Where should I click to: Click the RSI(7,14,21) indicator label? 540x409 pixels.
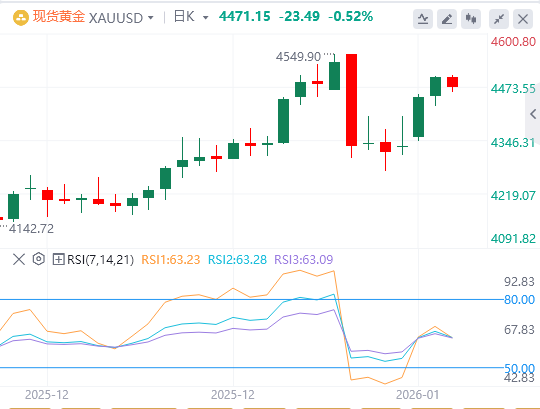100,260
